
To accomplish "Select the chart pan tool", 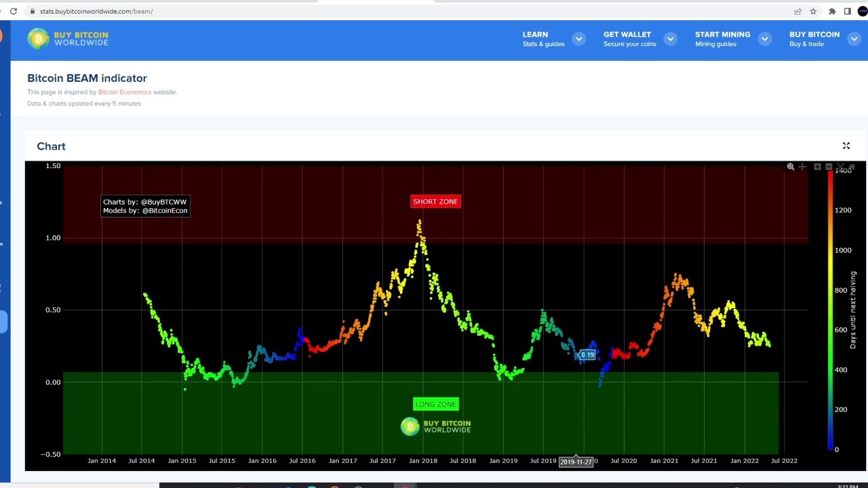I will point(802,167).
